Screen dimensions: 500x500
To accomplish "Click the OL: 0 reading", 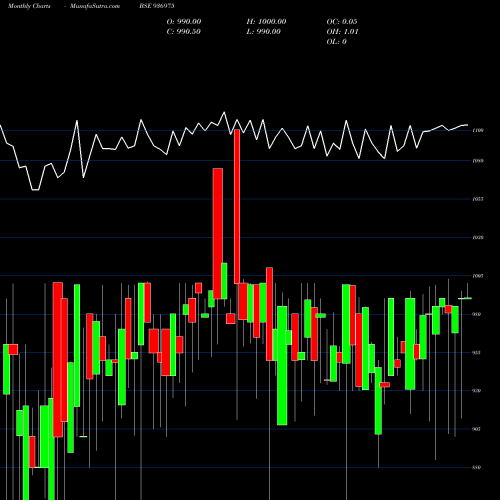I will [337, 42].
